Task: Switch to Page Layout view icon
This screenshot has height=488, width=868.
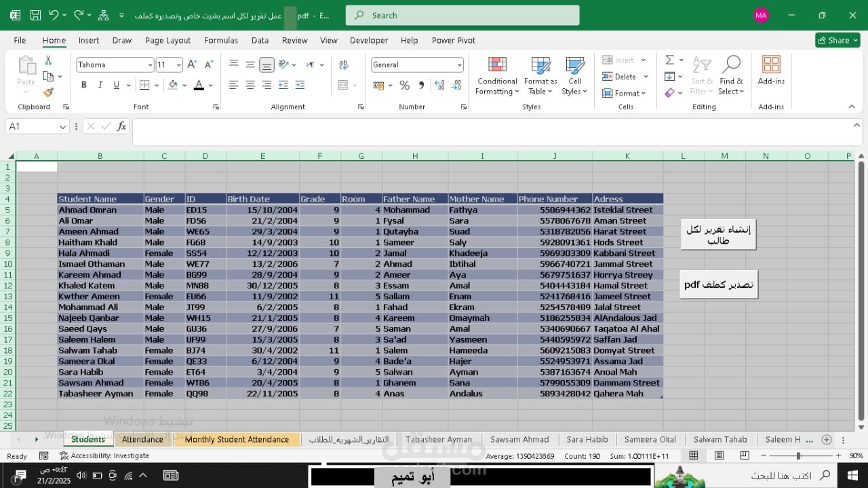Action: click(x=719, y=456)
